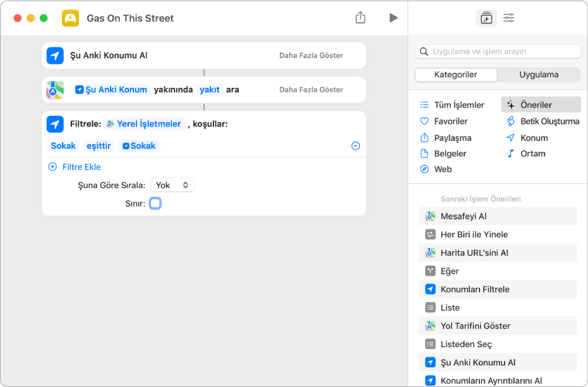Select the Favoriler category
This screenshot has height=387, width=588.
[x=450, y=121]
